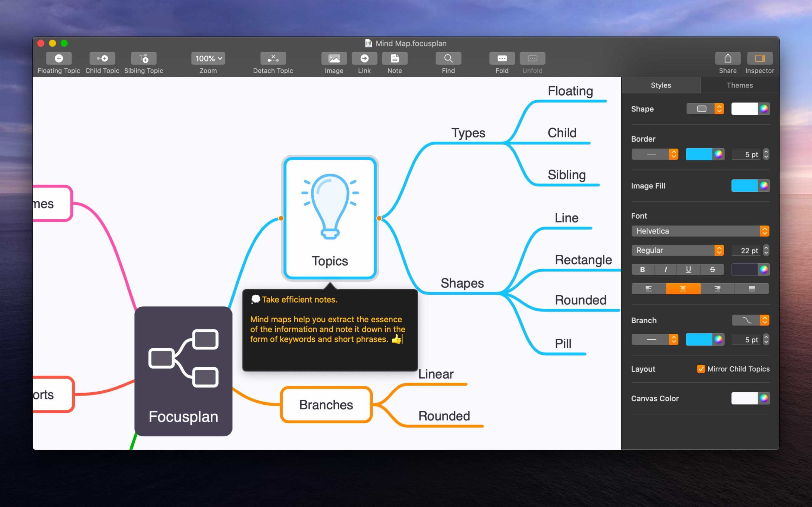Toggle bold text formatting
This screenshot has width=812, height=507.
642,270
